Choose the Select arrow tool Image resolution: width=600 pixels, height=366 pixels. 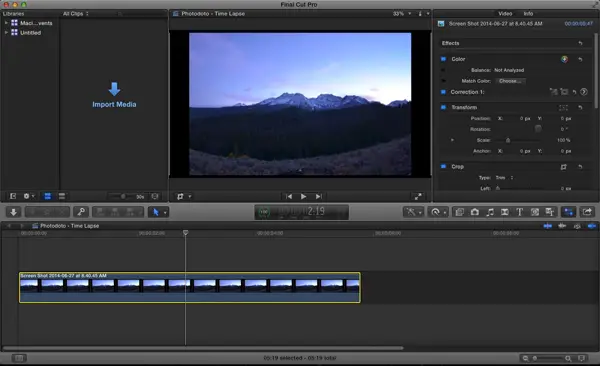coord(156,212)
